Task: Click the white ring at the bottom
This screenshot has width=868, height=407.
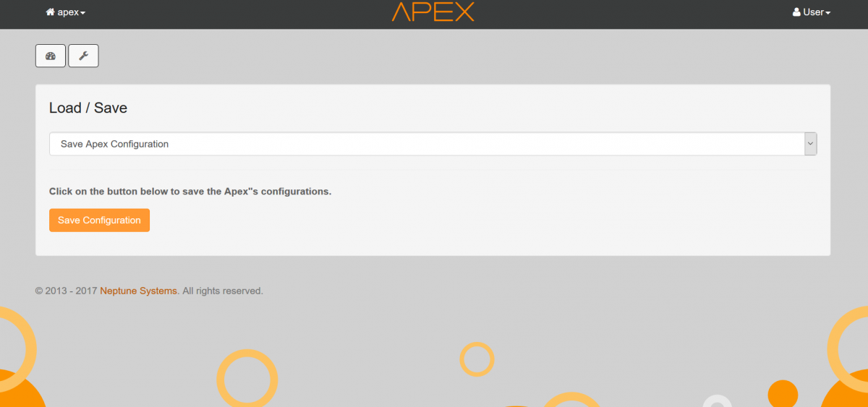Action: coord(718,401)
